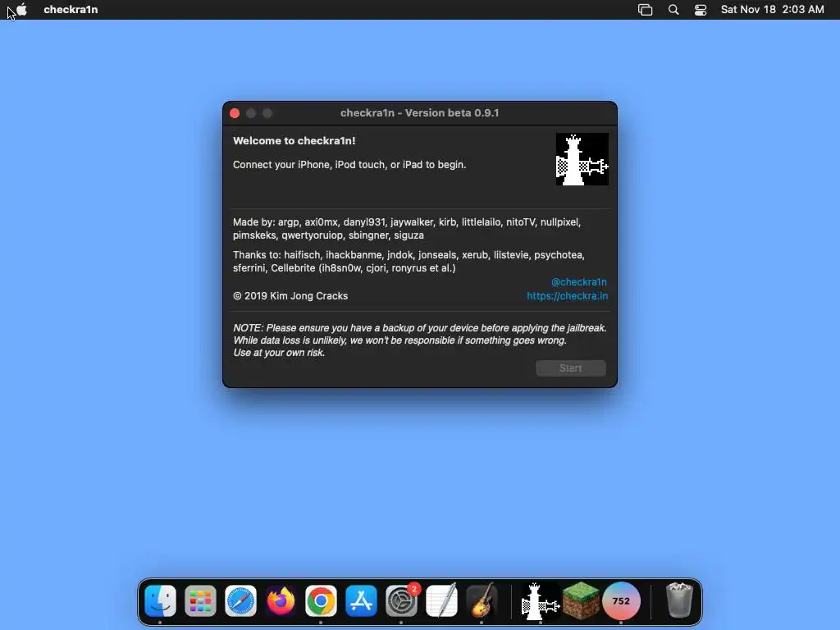Click the "© 2019 Kim Jong Cracks" text
Viewport: 840px width, 630px height.
290,295
